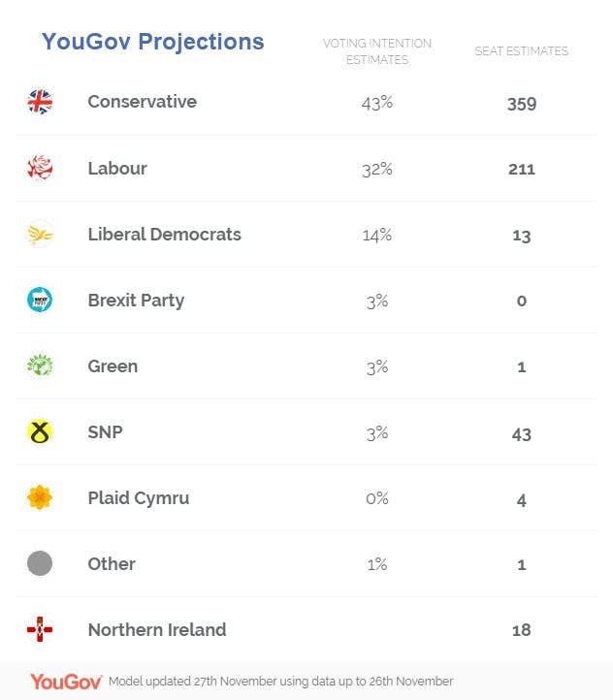Click the Liberal Democrats bird icon
613x700 pixels.
click(x=40, y=234)
